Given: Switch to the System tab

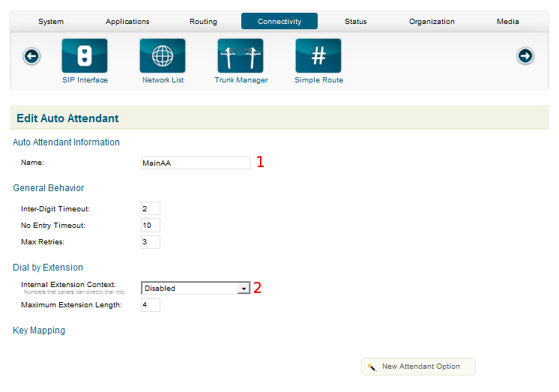Looking at the screenshot, I should click(51, 22).
